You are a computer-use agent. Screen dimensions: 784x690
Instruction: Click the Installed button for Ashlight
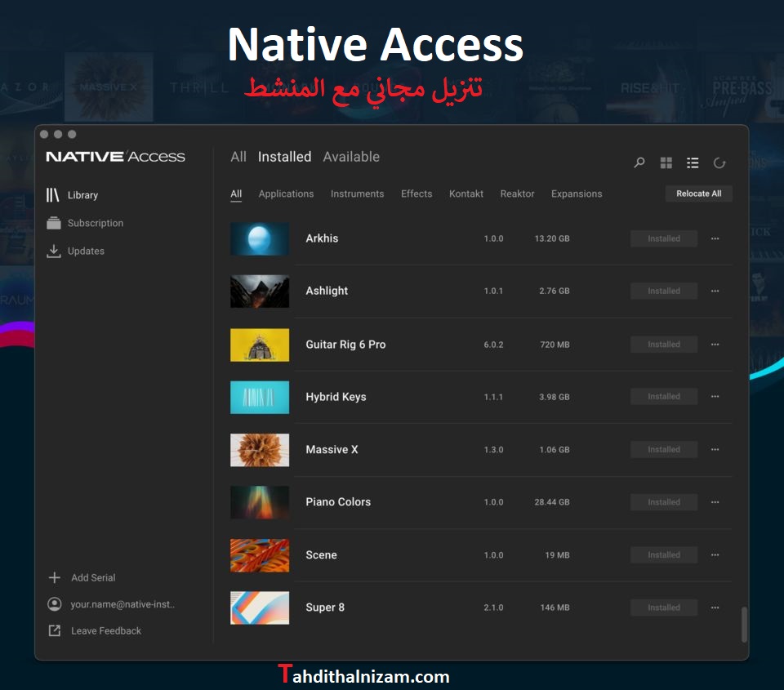663,291
